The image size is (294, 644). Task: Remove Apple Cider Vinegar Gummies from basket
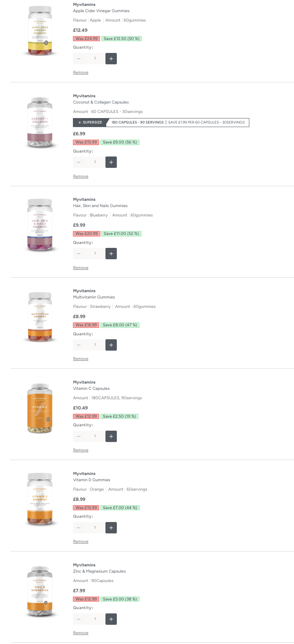pyautogui.click(x=80, y=73)
